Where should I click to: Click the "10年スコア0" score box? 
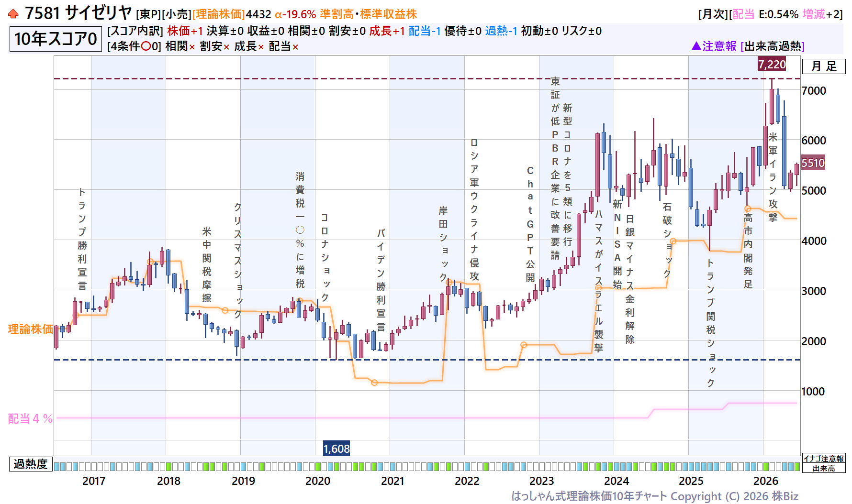(56, 39)
